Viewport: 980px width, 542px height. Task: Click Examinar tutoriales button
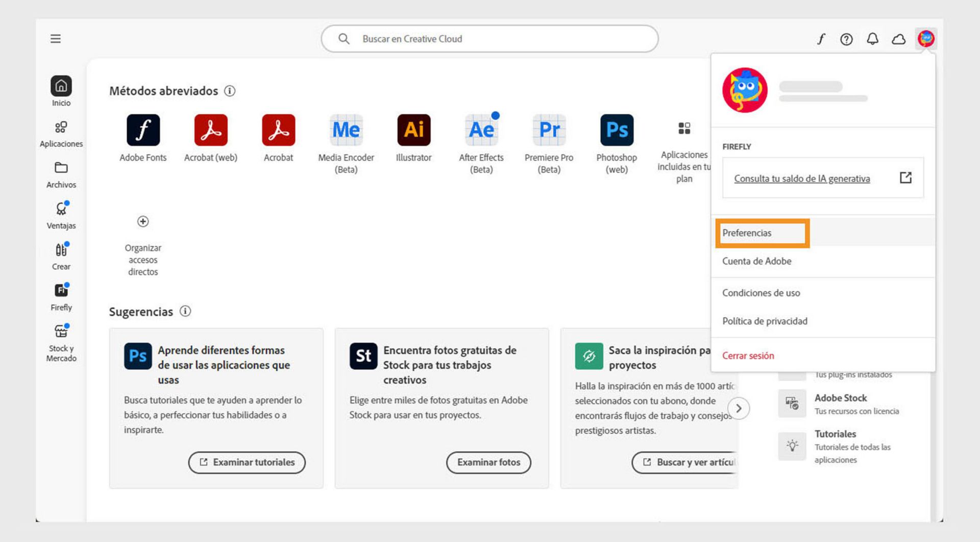[x=247, y=462]
